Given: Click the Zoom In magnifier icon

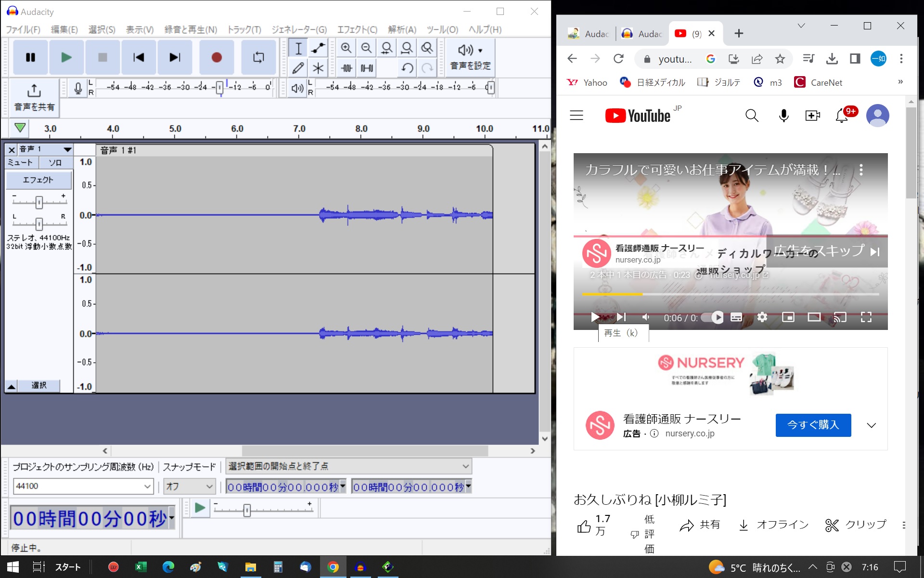Looking at the screenshot, I should point(347,48).
